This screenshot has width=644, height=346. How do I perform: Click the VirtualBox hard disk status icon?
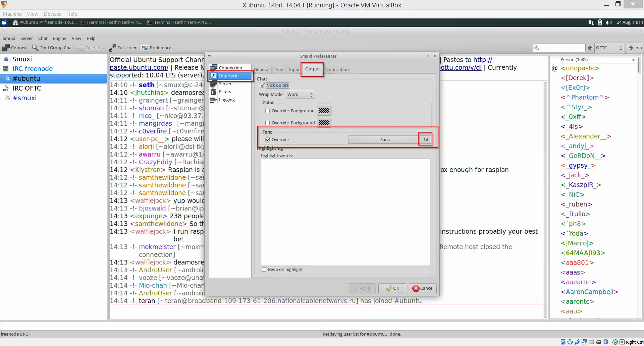pyautogui.click(x=563, y=342)
